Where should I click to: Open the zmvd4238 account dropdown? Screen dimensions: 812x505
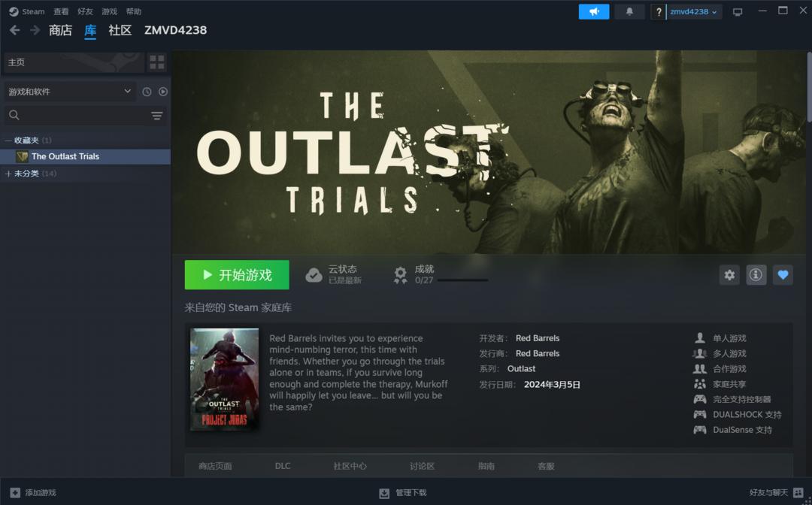point(694,12)
